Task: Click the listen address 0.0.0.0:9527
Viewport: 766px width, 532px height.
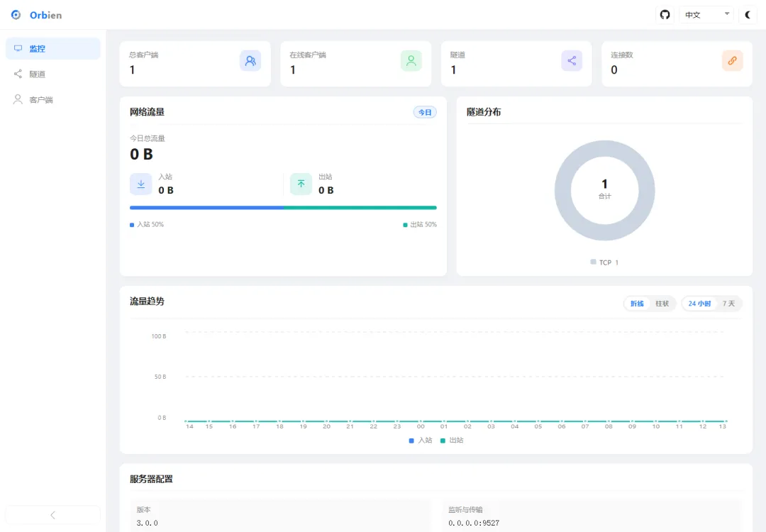Action: 474,523
